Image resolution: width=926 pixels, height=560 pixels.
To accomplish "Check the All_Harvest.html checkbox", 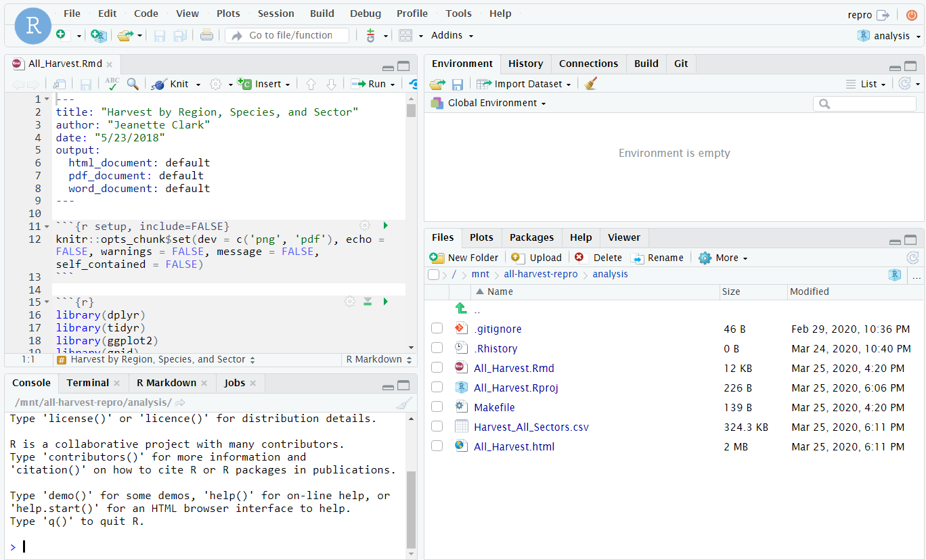I will click(437, 446).
